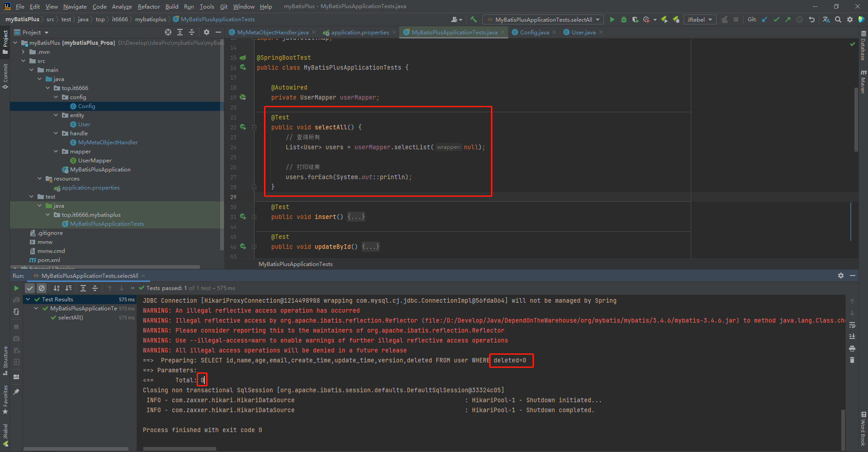868x452 pixels.
Task: Commit changes with the Git checkmark icon
Action: (776, 19)
